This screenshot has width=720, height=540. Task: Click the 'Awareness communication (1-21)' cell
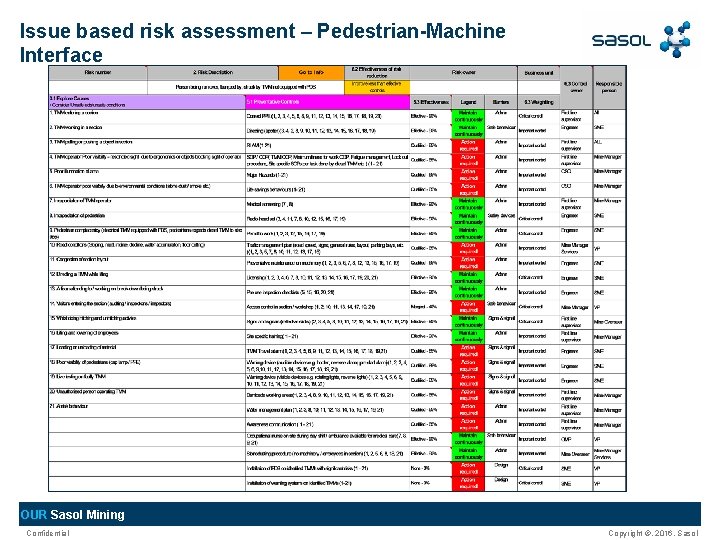point(327,425)
